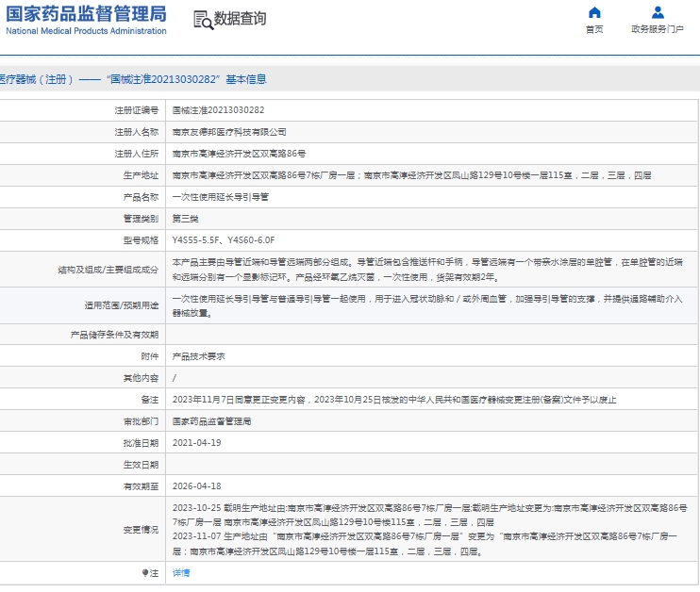
Task: Click the 数据查询 search document icon
Action: 203,20
